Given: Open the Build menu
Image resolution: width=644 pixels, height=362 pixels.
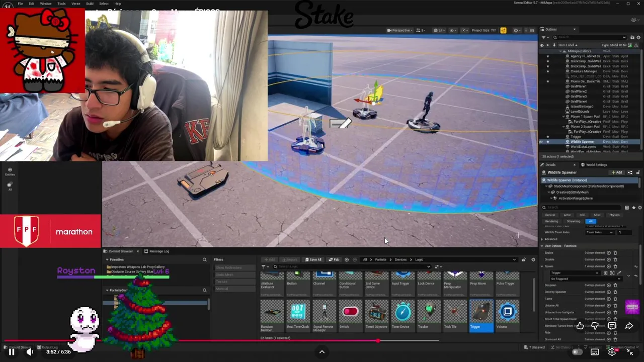Looking at the screenshot, I should pyautogui.click(x=90, y=4).
